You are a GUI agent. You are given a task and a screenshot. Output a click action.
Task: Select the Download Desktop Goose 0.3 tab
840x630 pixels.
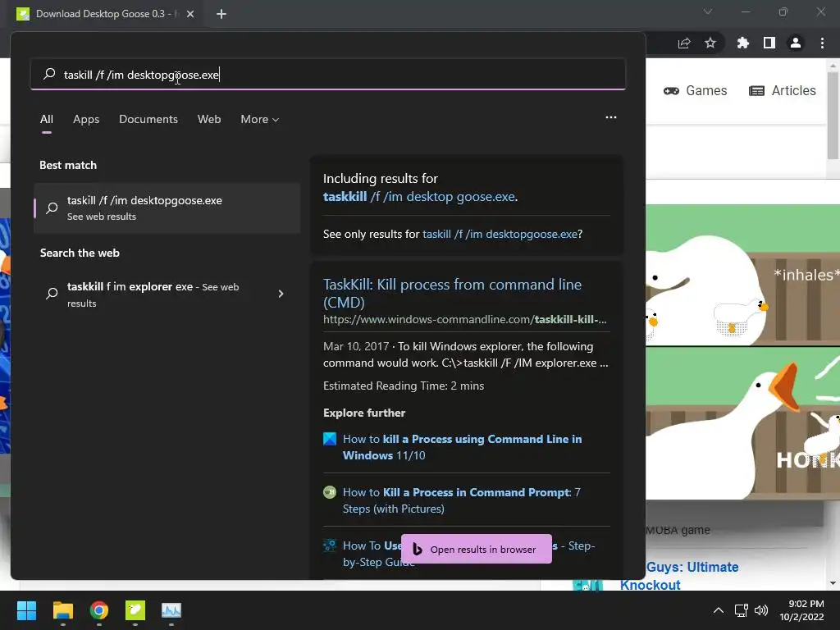(x=106, y=14)
